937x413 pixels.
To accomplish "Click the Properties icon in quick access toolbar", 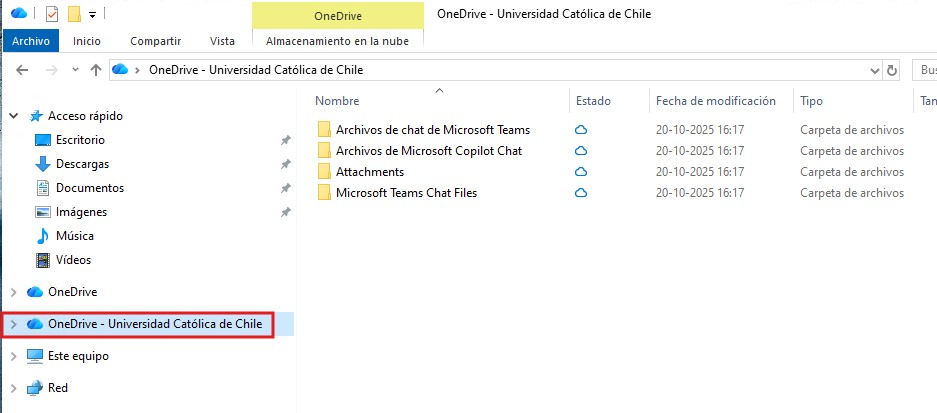I will click(52, 14).
